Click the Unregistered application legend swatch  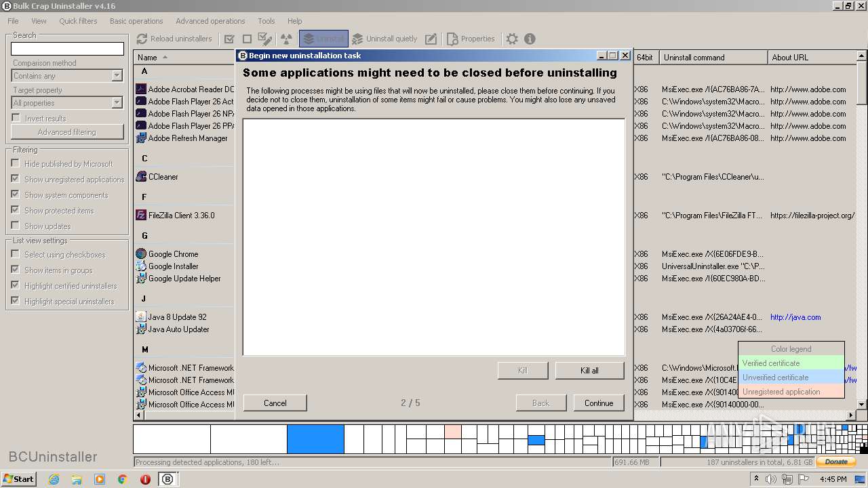[791, 392]
